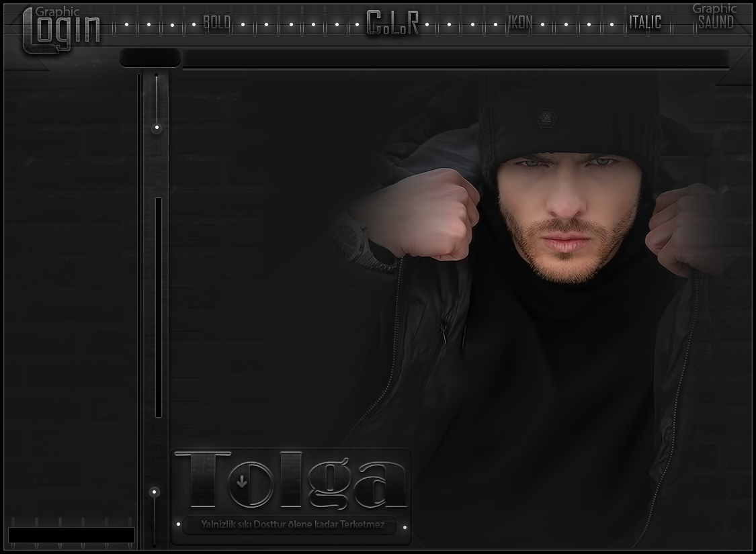The image size is (756, 554).
Task: Toggle ITALIC text formatting
Action: (x=645, y=22)
